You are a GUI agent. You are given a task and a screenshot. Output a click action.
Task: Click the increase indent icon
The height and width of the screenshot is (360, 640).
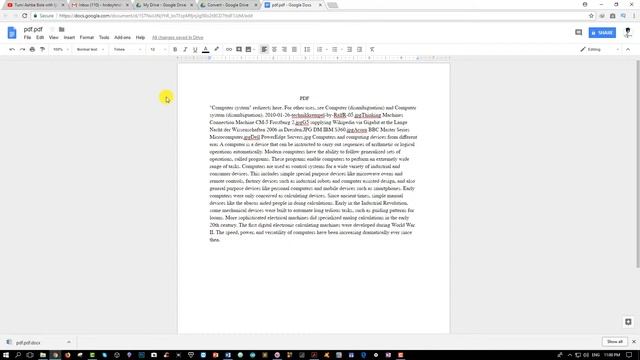tap(360, 49)
